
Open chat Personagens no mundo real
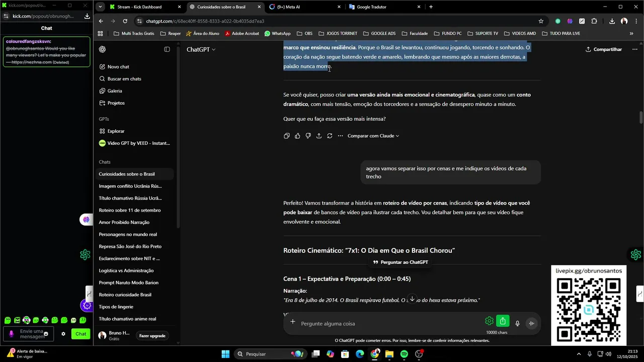[128, 234]
